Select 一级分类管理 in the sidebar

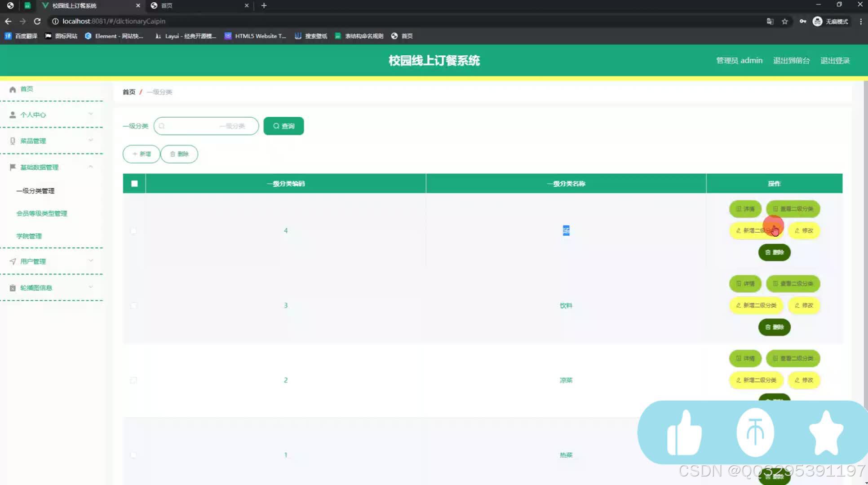(35, 191)
